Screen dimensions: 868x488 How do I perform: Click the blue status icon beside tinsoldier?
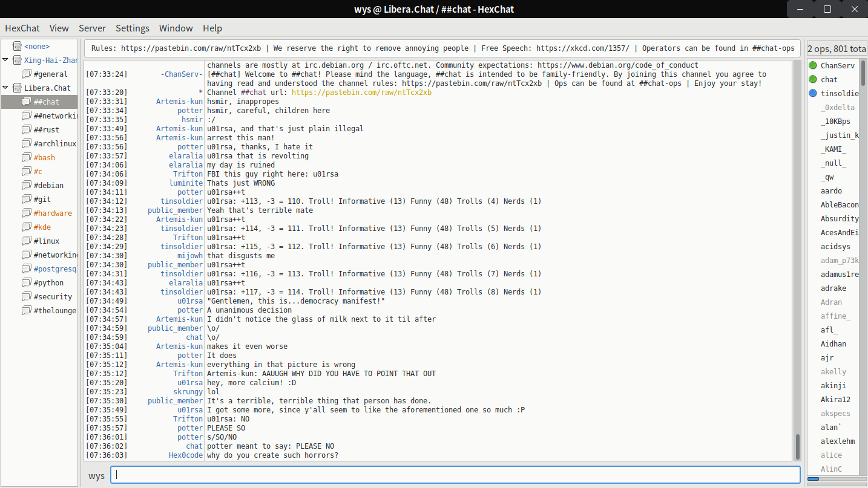[x=813, y=93]
